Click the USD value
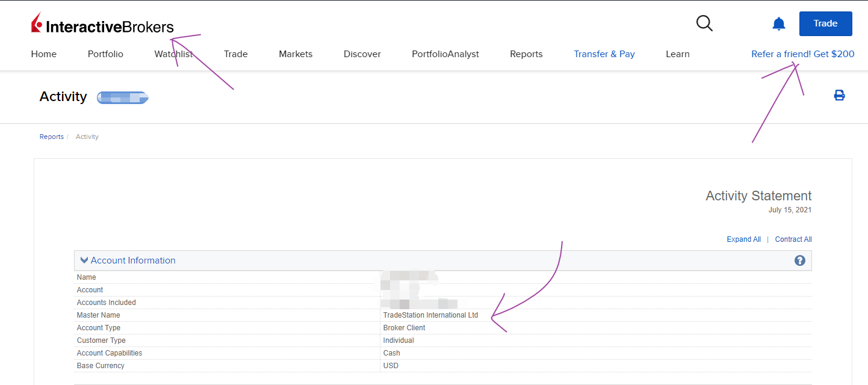868x385 pixels. tap(391, 366)
